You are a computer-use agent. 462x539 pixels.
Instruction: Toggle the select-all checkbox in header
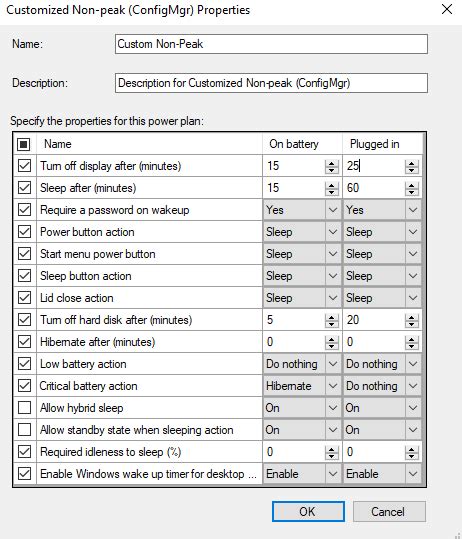[24, 144]
